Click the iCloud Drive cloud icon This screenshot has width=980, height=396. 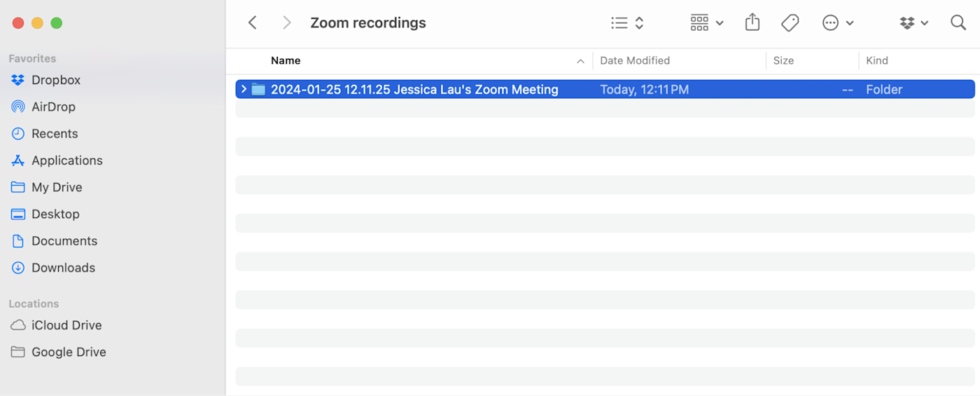pyautogui.click(x=17, y=325)
